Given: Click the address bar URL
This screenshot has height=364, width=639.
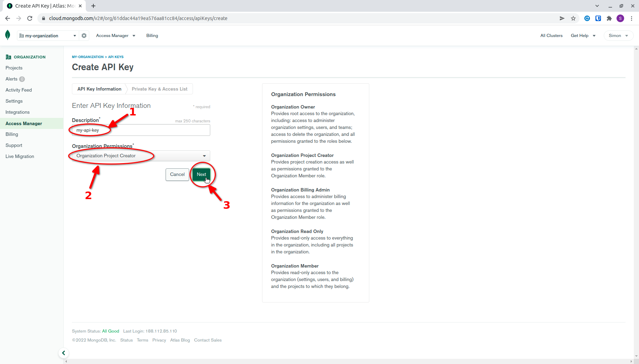Looking at the screenshot, I should click(138, 18).
